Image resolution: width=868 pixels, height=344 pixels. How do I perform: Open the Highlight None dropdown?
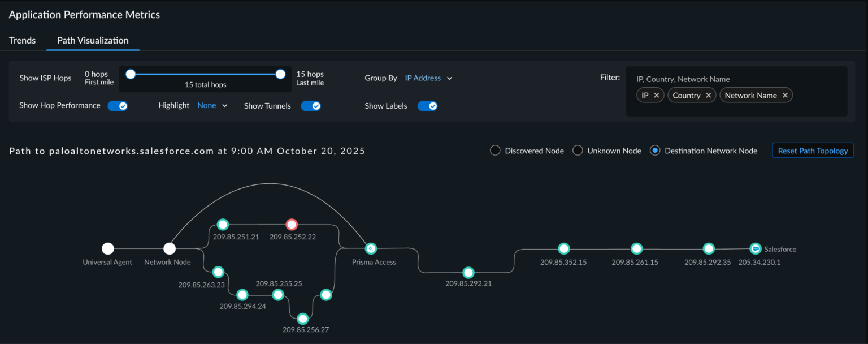tap(212, 105)
